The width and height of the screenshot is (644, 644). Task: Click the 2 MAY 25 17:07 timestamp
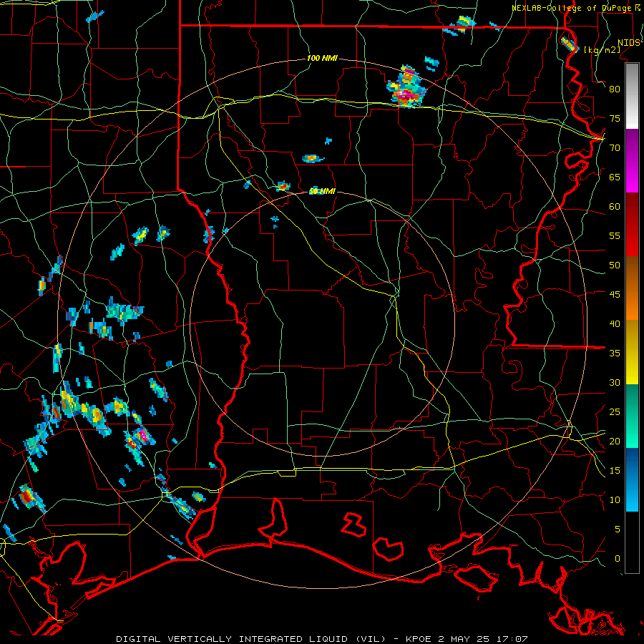tap(482, 639)
